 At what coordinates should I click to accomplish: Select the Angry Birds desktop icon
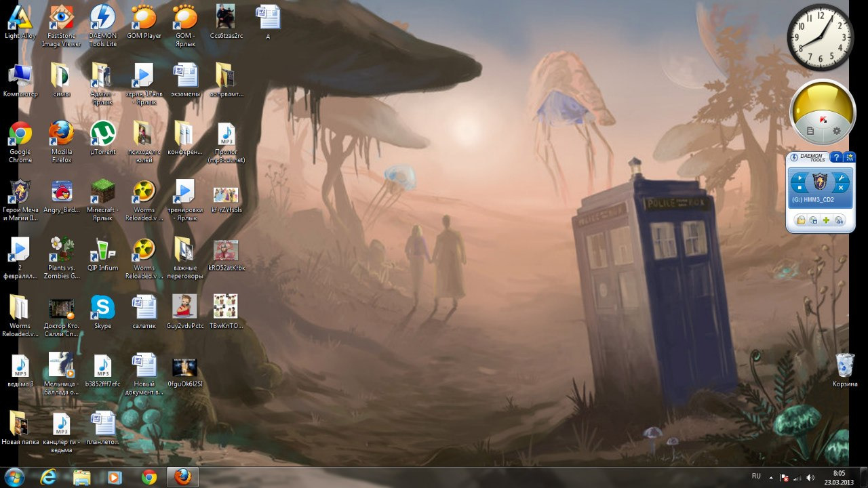[x=62, y=197]
